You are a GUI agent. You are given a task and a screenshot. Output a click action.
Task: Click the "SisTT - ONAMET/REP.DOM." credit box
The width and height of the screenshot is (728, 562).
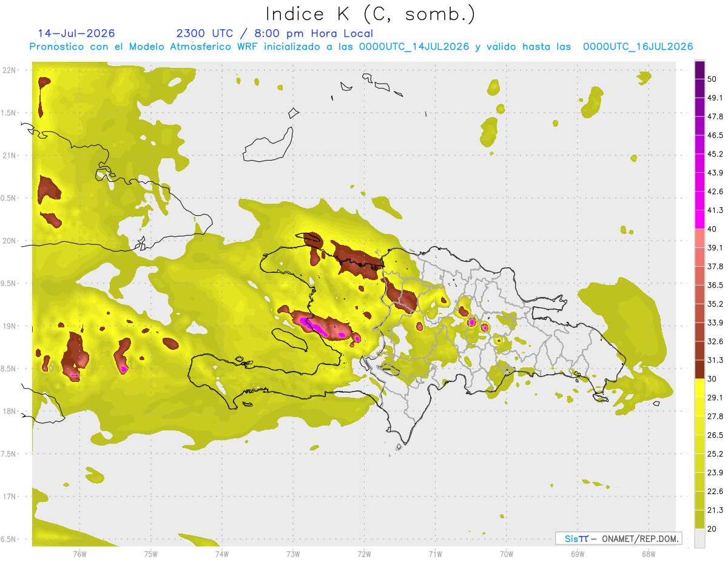coord(619,538)
